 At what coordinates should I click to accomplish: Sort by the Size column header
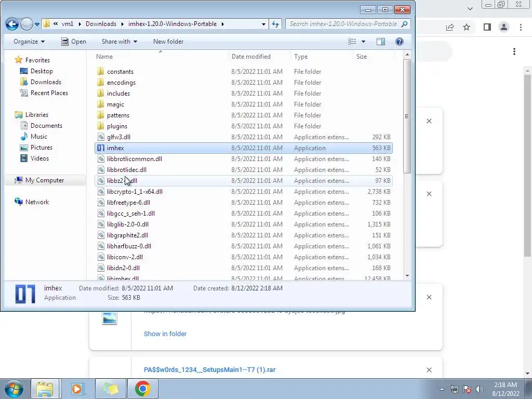pos(362,56)
